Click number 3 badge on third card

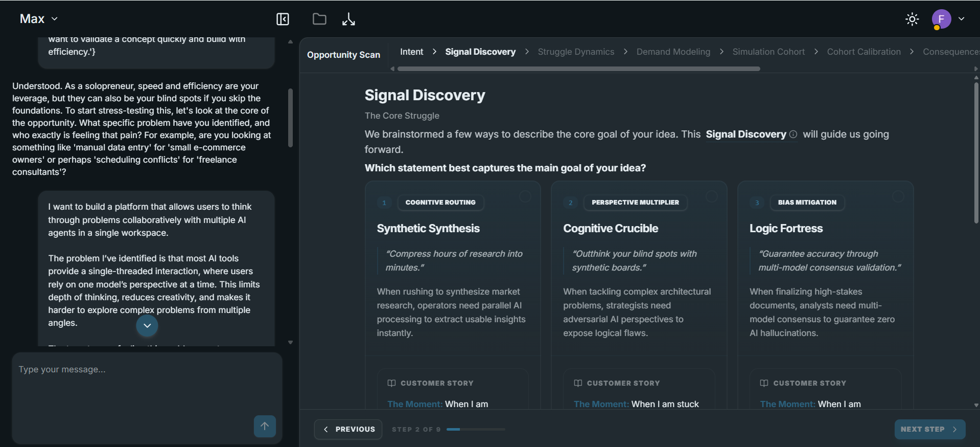tap(757, 203)
